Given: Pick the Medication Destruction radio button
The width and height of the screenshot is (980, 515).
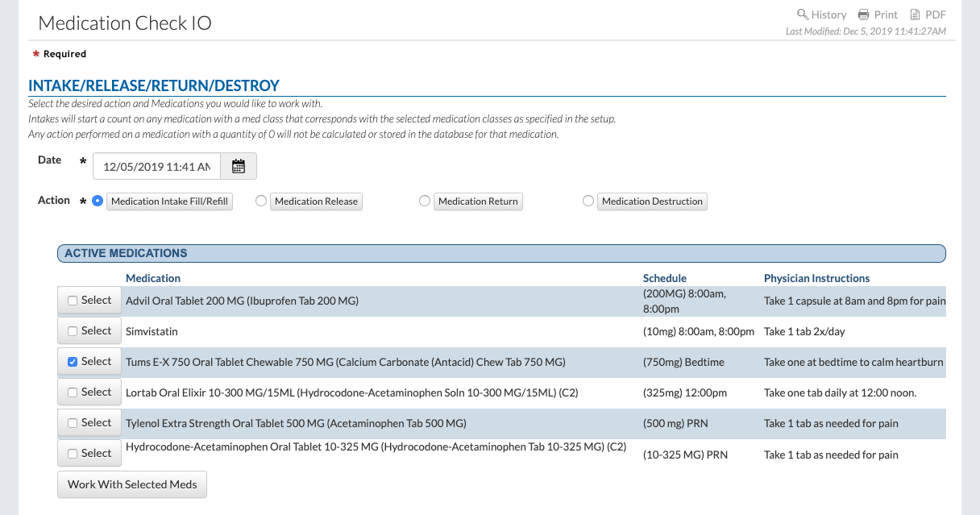Looking at the screenshot, I should (588, 201).
